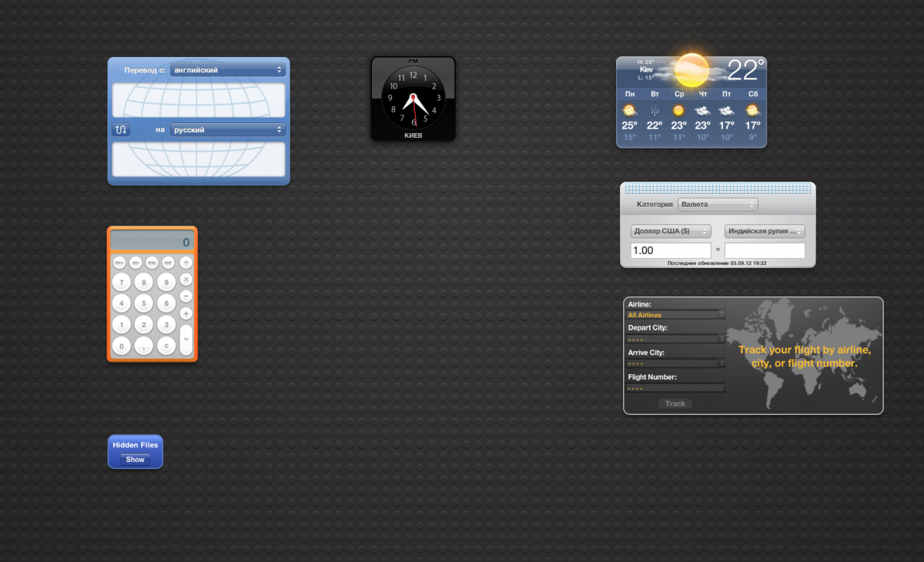The image size is (924, 562).
Task: Click the translated output box in translator
Action: coord(199,160)
